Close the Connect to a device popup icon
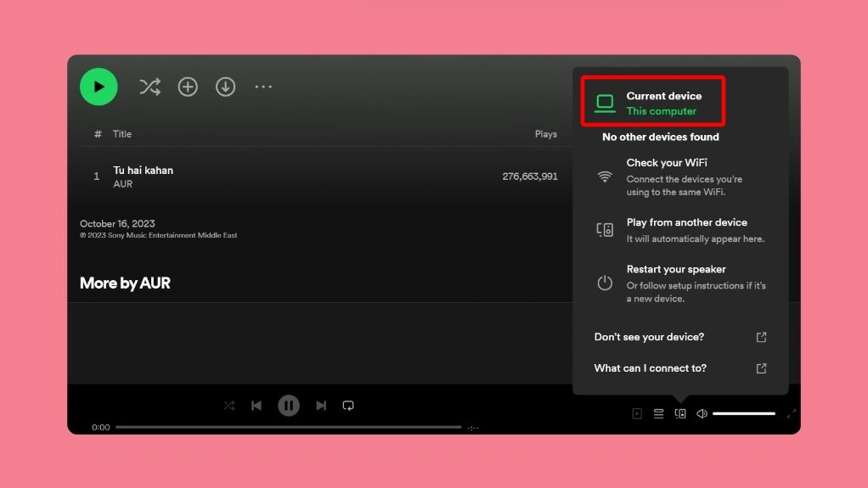868x488 pixels. 680,413
